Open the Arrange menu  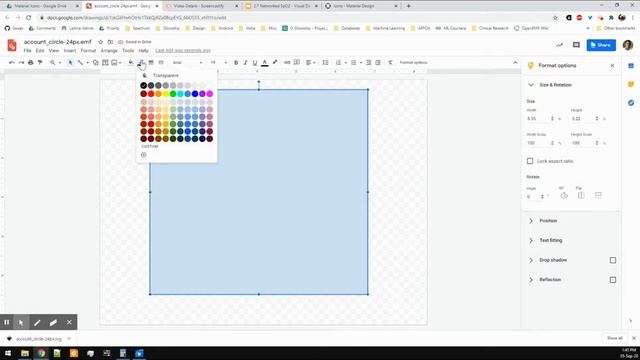[x=109, y=51]
